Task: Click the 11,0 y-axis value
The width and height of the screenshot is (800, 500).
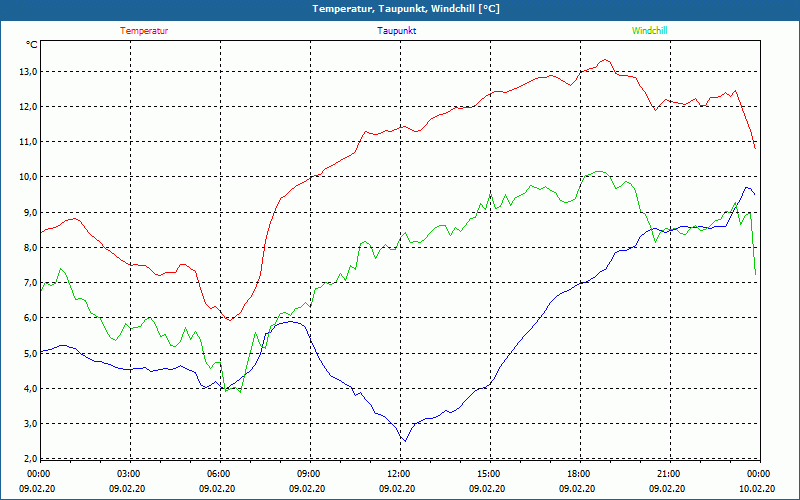Action: (28, 142)
